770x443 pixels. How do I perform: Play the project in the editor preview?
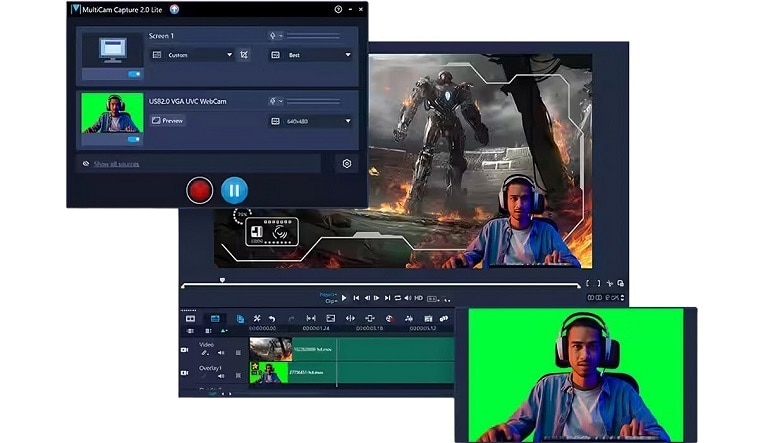point(344,298)
